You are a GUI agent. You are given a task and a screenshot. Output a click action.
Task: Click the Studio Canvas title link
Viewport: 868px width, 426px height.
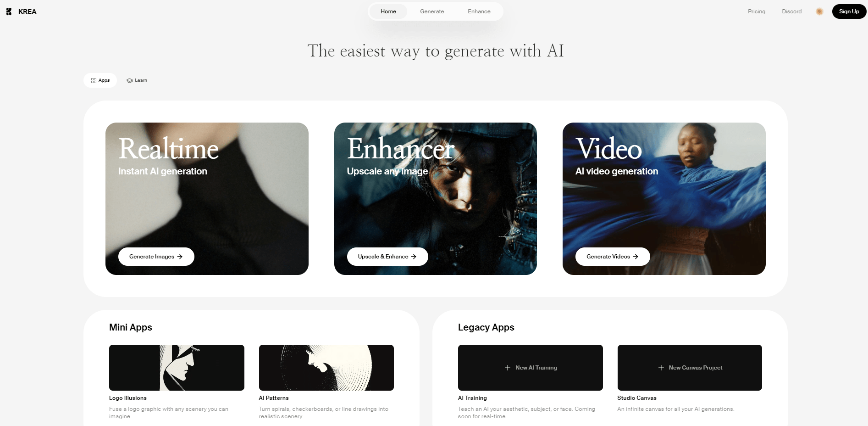[637, 398]
